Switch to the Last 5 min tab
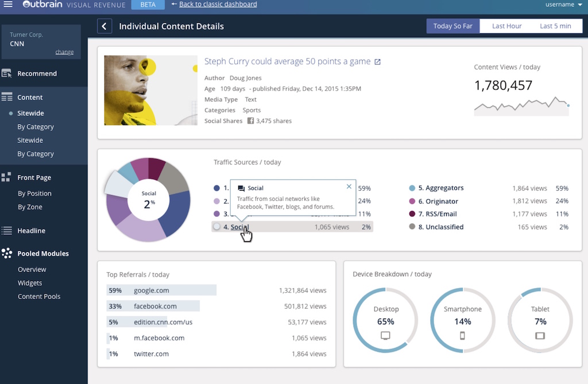The height and width of the screenshot is (384, 588). click(555, 26)
